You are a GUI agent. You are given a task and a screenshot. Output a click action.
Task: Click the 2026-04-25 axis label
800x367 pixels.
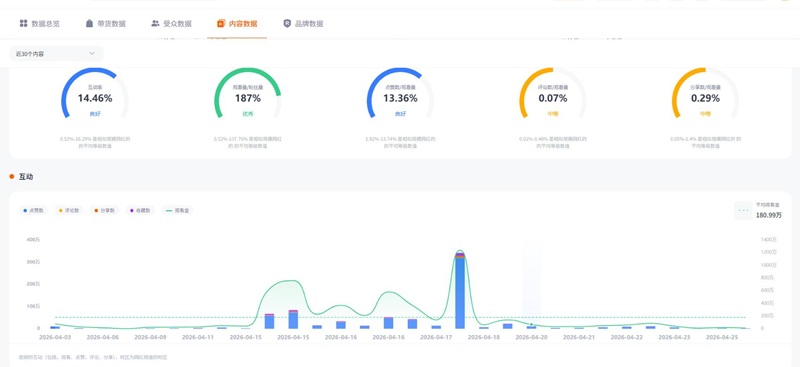721,337
